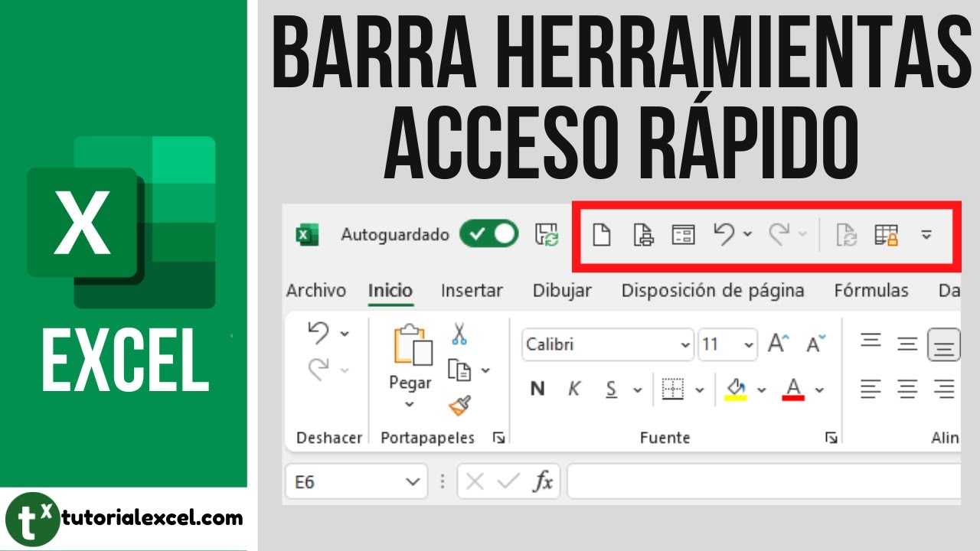Select the Format Painter brush
Viewport: 980px width, 551px height.
[459, 406]
